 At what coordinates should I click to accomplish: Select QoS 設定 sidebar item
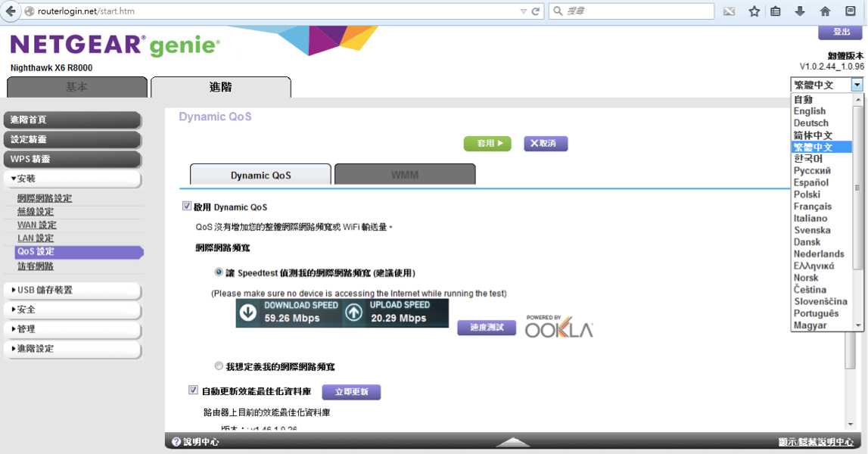pyautogui.click(x=79, y=252)
